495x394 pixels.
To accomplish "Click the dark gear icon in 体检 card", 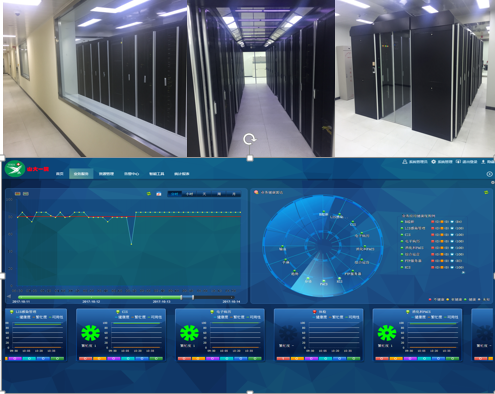I will coord(288,333).
